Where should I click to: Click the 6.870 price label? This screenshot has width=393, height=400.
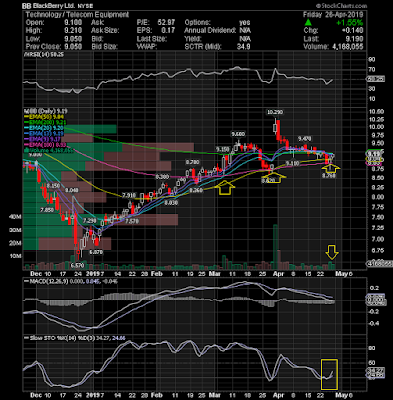click(96, 252)
